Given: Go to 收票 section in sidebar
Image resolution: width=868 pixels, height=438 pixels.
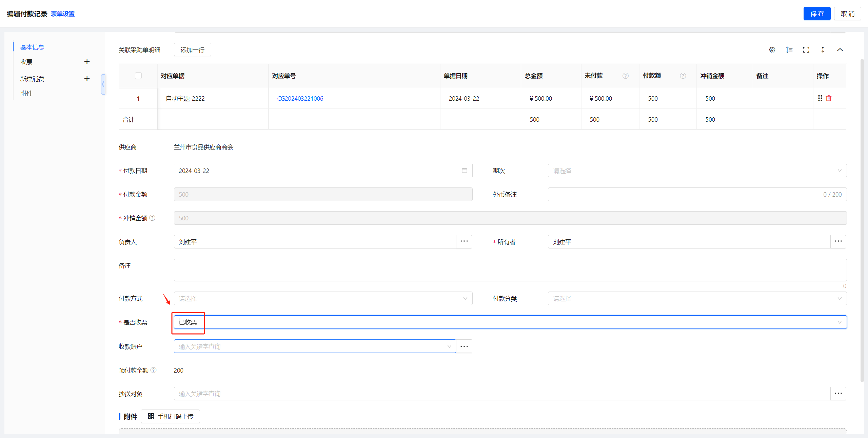Looking at the screenshot, I should [26, 62].
